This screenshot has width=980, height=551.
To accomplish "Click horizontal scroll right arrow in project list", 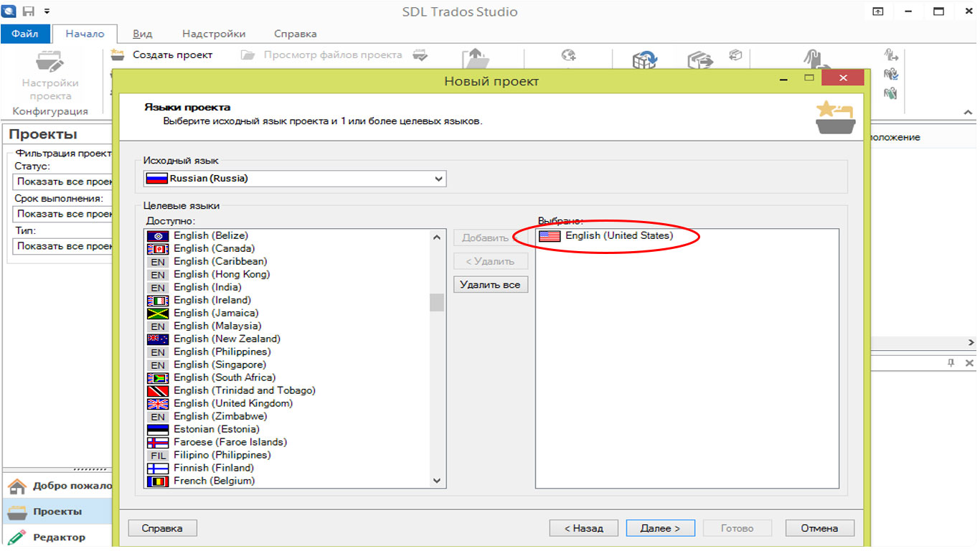I will pyautogui.click(x=971, y=343).
